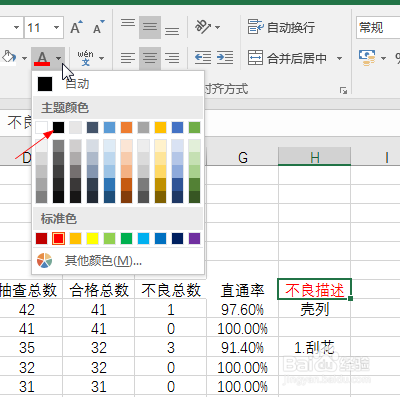Viewport: 400px width, 397px height.
Task: Select the 直通率 header cell
Action: (x=242, y=289)
